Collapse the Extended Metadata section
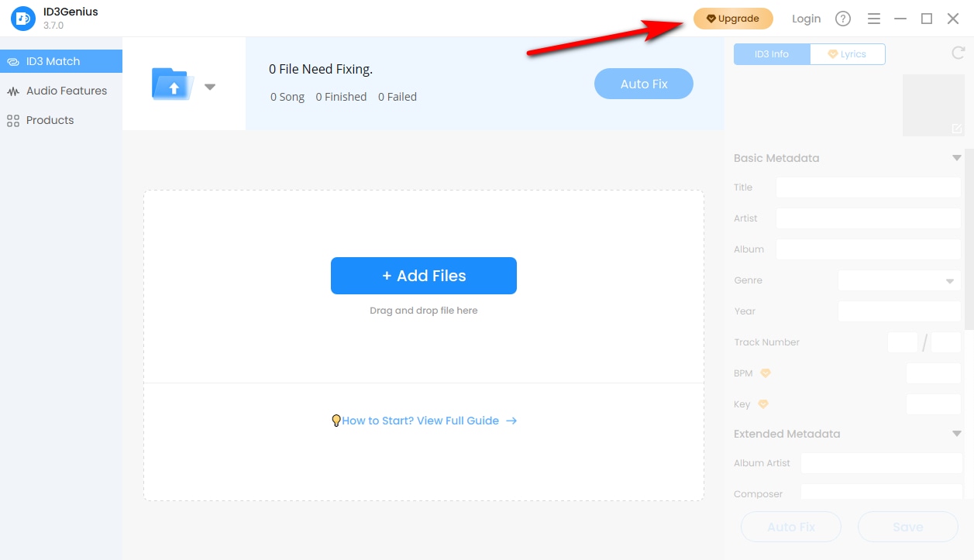 click(x=957, y=434)
